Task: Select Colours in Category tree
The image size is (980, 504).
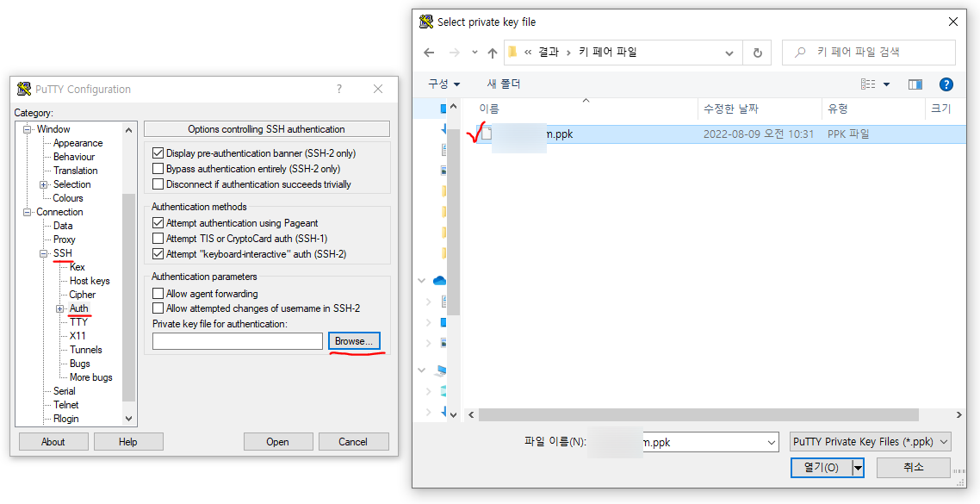Action: click(68, 198)
